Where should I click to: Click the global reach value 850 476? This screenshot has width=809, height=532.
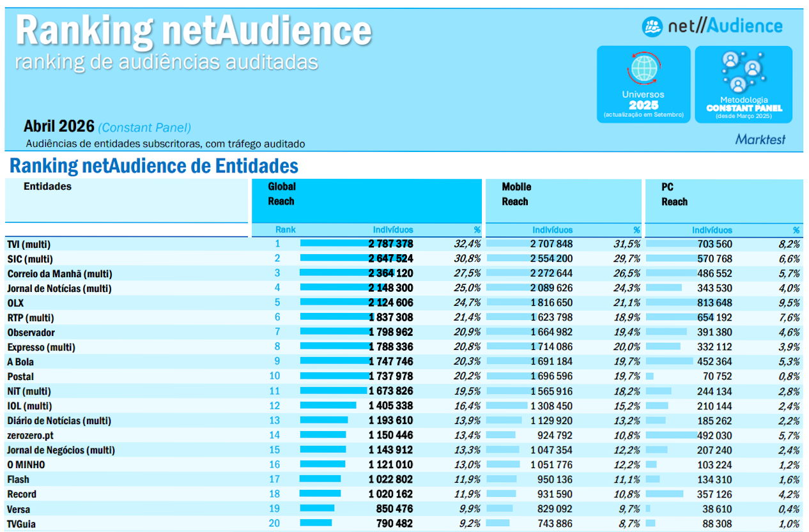pos(394,509)
